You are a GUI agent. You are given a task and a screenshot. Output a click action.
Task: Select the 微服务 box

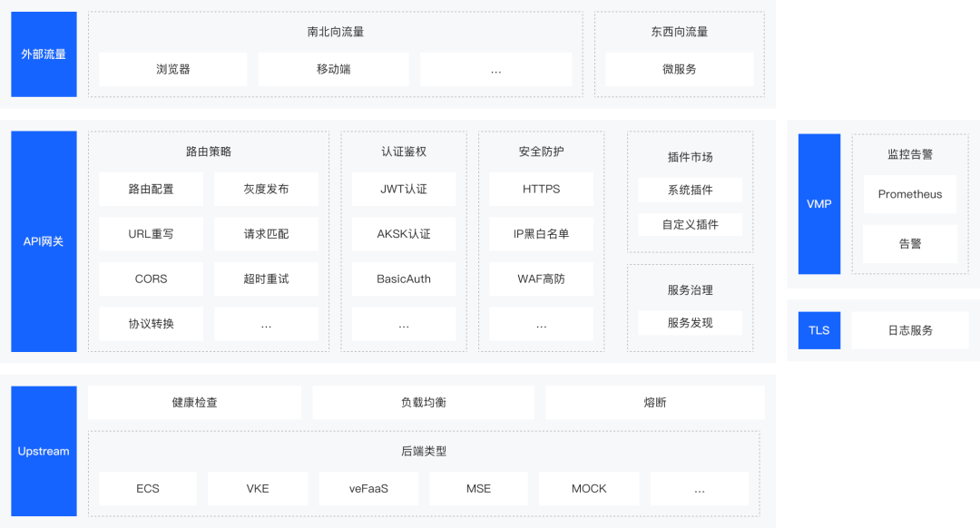pyautogui.click(x=680, y=69)
